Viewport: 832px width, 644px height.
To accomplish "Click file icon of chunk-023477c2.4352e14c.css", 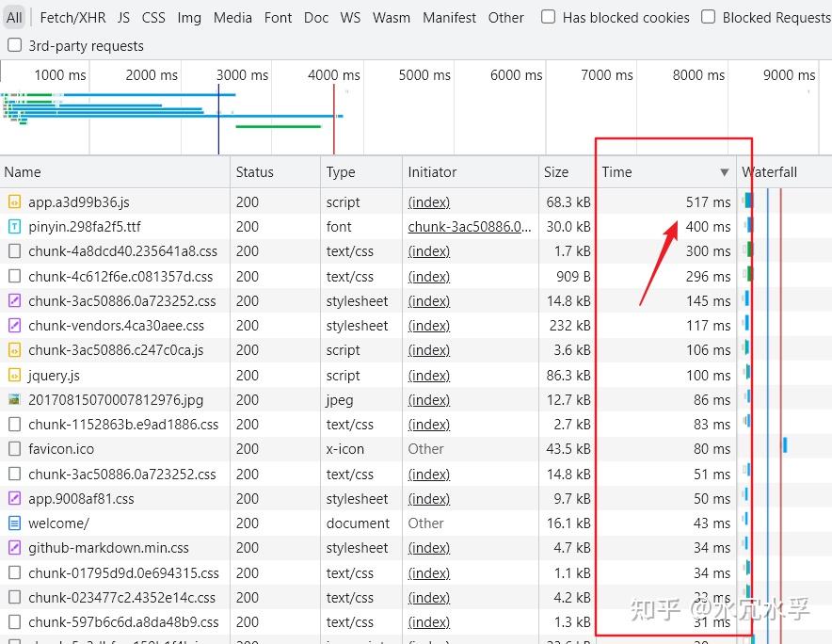I will pyautogui.click(x=15, y=597).
